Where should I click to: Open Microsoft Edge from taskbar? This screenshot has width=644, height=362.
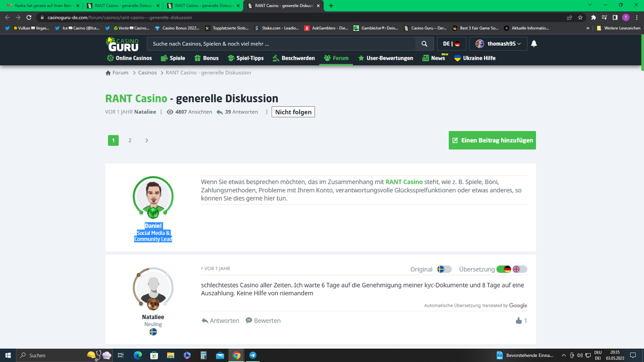[138, 355]
